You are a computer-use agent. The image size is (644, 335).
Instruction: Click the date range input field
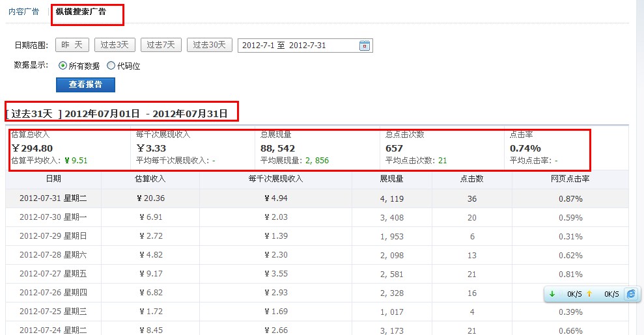point(305,46)
